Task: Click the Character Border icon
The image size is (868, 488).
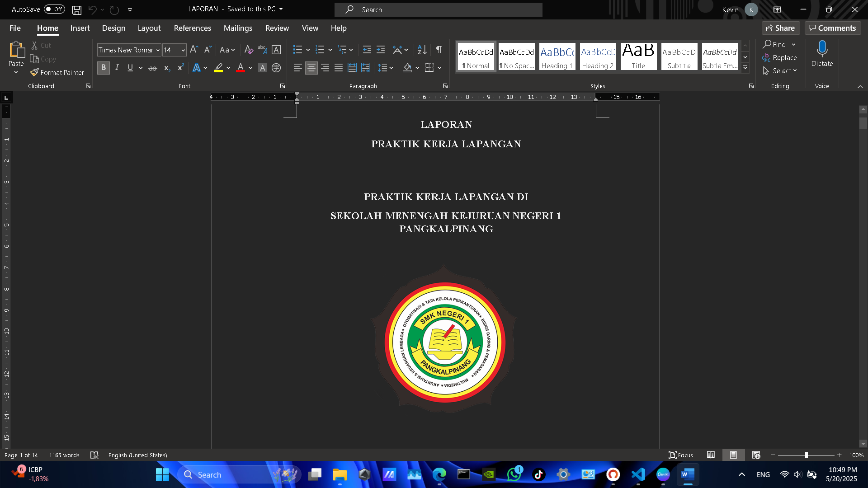Action: point(276,50)
